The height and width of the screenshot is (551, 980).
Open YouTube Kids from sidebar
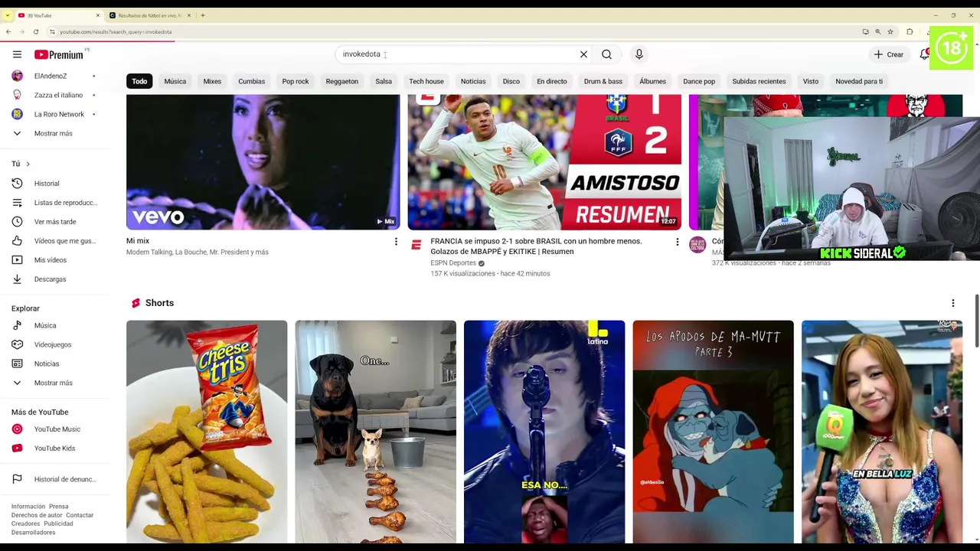(x=55, y=448)
